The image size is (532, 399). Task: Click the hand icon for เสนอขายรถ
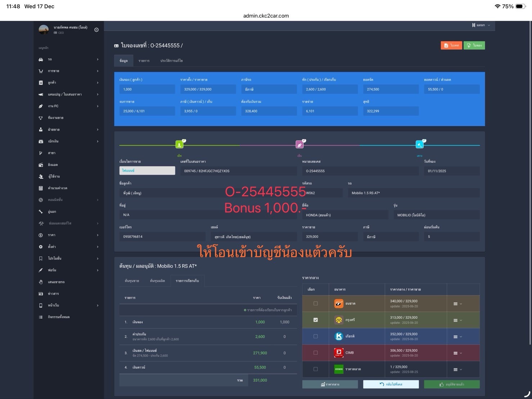click(x=41, y=282)
